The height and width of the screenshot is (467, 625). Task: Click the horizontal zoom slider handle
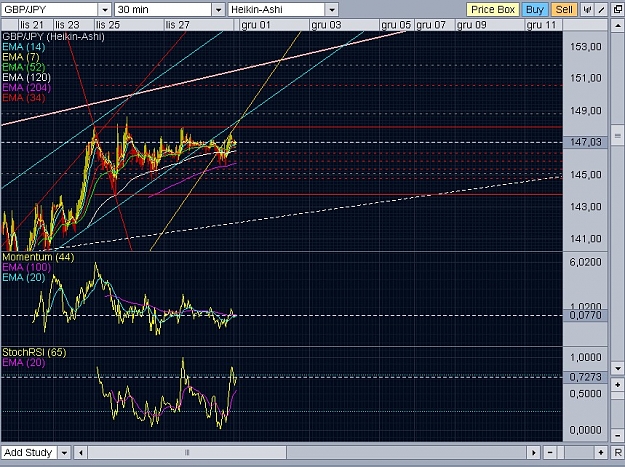561,453
